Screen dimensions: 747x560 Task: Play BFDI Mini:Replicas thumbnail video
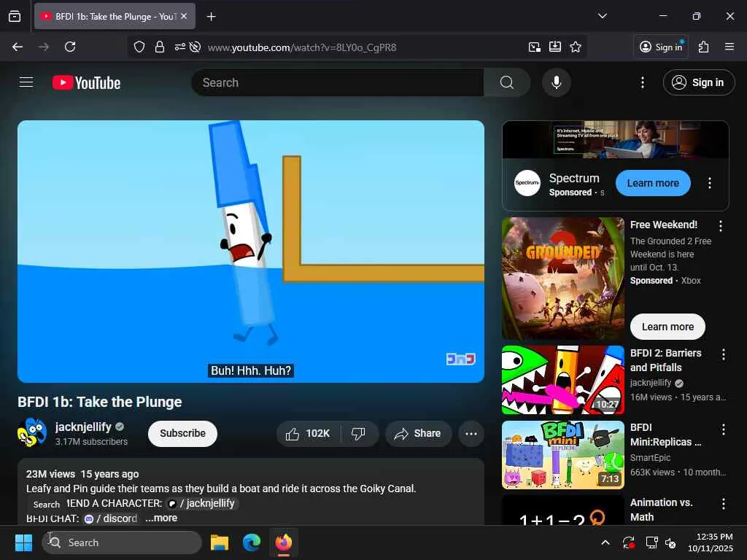562,455
